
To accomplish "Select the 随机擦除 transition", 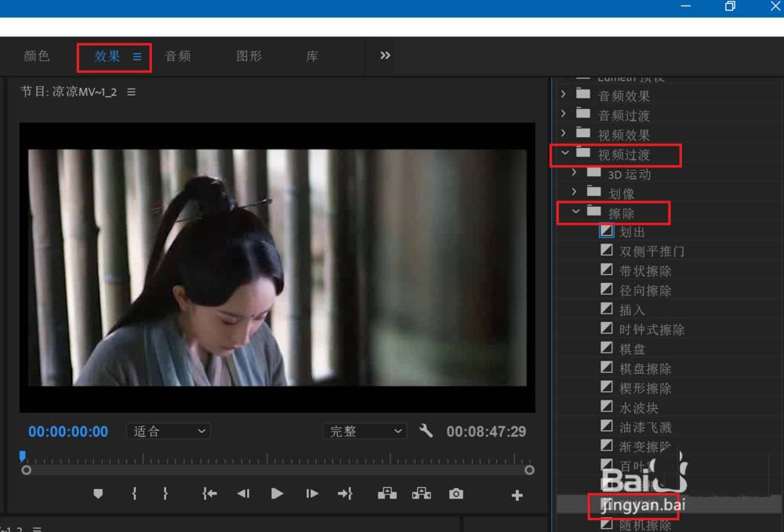I will 645,525.
